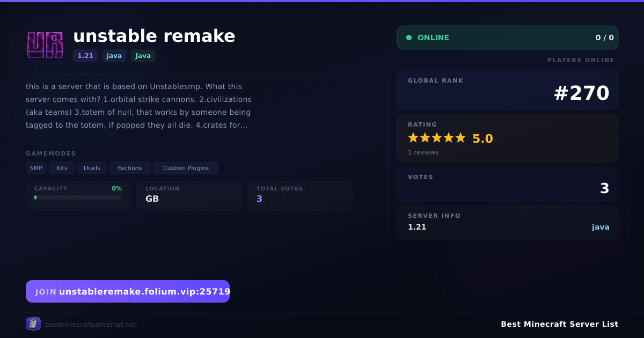Screen dimensions: 644x338
Task: Select the Kits gamemode tag
Action: 62,168
